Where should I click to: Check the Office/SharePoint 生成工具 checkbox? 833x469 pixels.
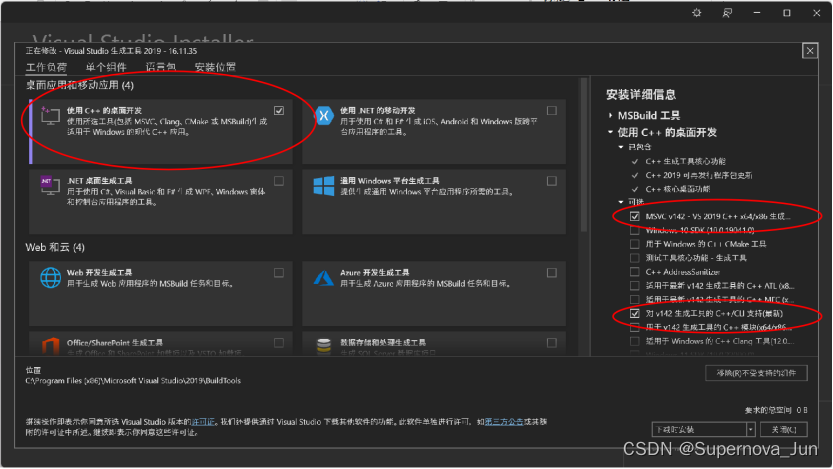[x=279, y=343]
